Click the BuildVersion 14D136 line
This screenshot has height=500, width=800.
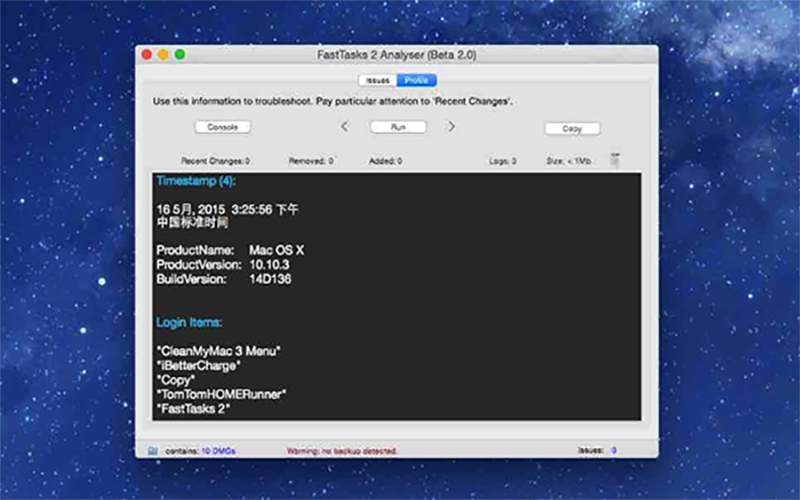[224, 279]
